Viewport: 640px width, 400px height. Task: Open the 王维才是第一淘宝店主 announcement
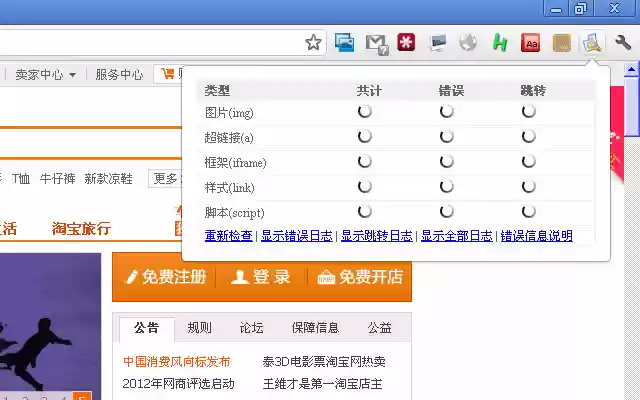[x=322, y=384]
